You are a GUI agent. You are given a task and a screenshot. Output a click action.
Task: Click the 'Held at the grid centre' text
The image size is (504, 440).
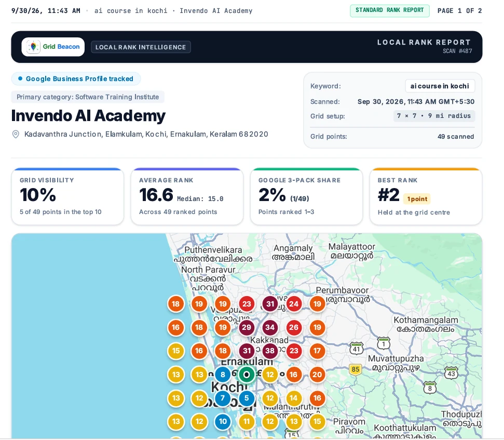click(x=414, y=212)
